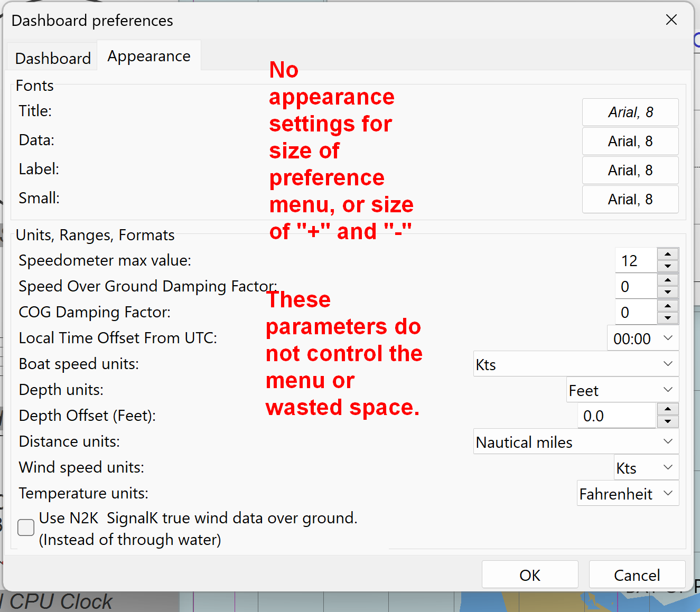Open the Label font selector
The image size is (700, 612).
[630, 170]
